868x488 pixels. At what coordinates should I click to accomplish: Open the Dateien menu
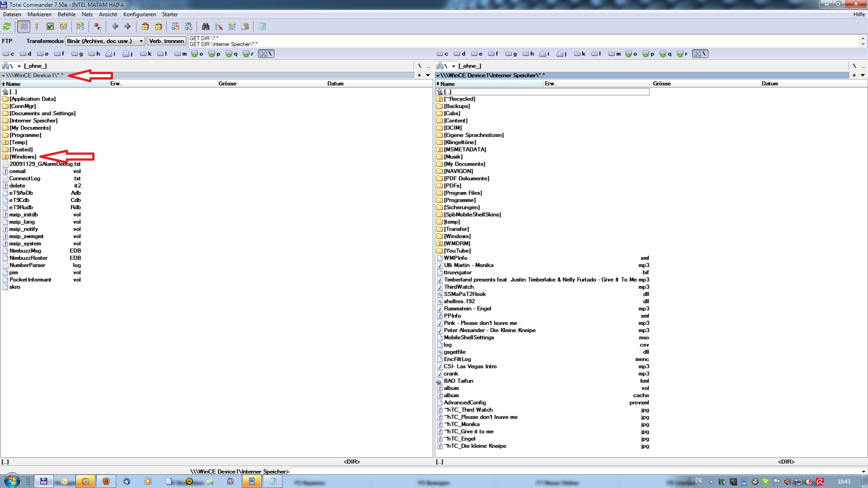[12, 14]
